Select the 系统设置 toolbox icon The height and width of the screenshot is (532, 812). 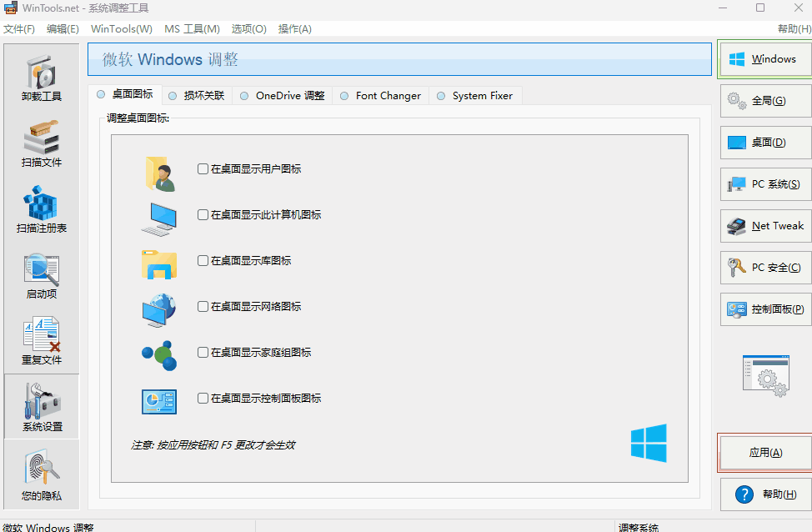click(42, 407)
